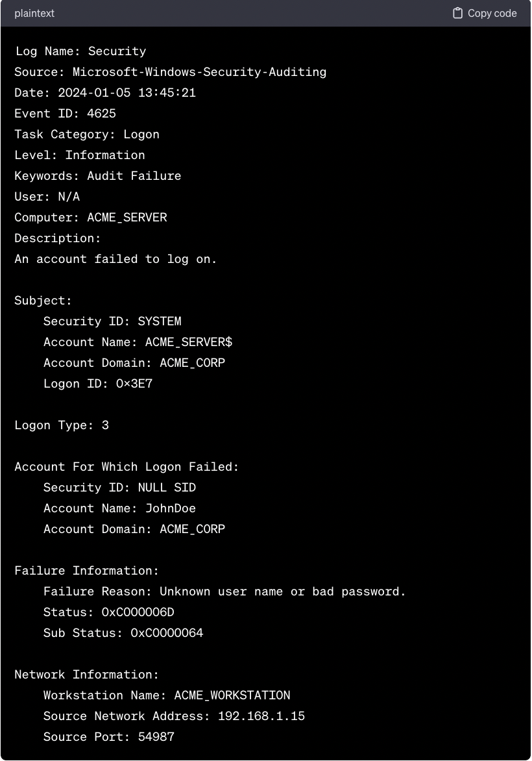Viewport: 532px width, 761px height.
Task: Click the Copy code button
Action: [x=485, y=13]
